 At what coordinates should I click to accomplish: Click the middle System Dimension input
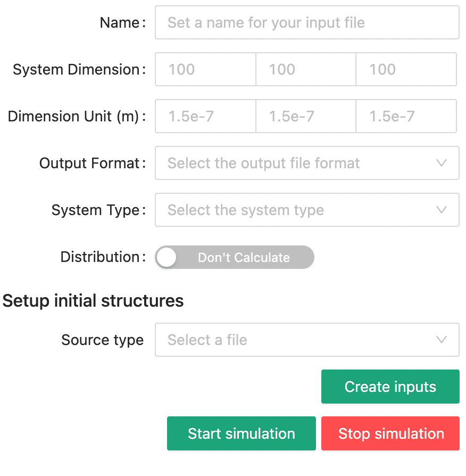[x=305, y=69]
